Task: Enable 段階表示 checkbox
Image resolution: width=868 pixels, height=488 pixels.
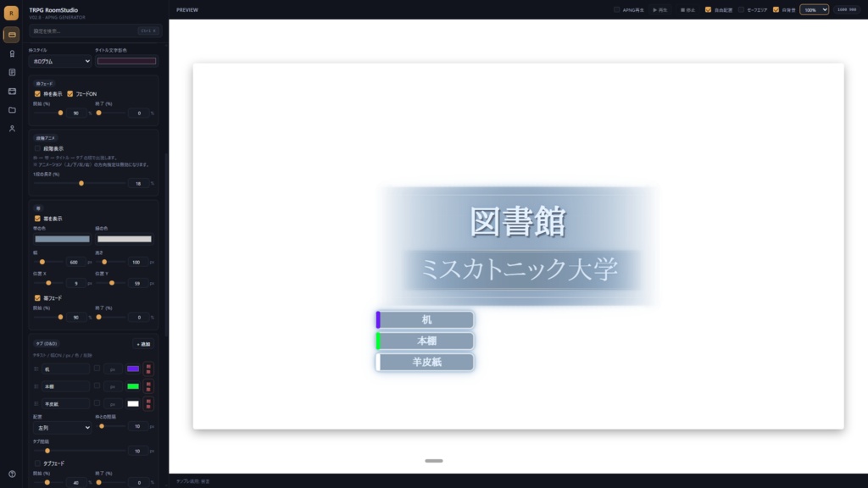Action: click(37, 149)
